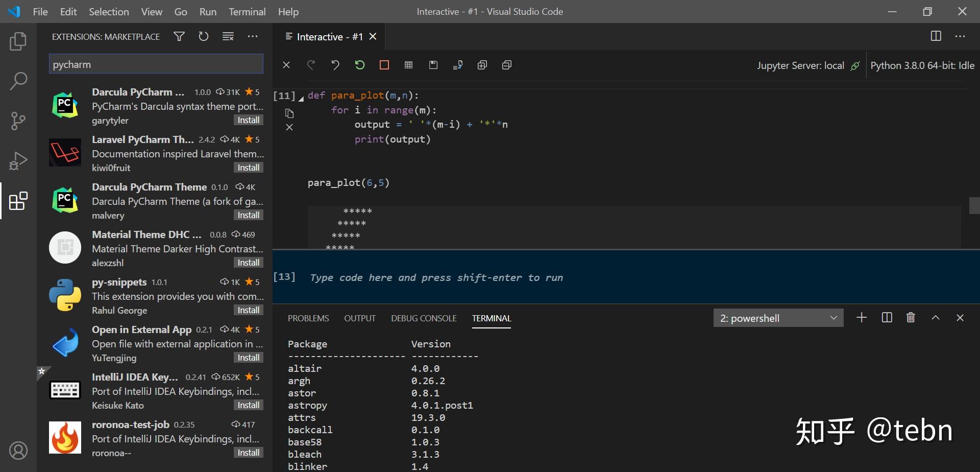Install the Darcula PyCharm Theme extension
980x472 pixels.
248,215
